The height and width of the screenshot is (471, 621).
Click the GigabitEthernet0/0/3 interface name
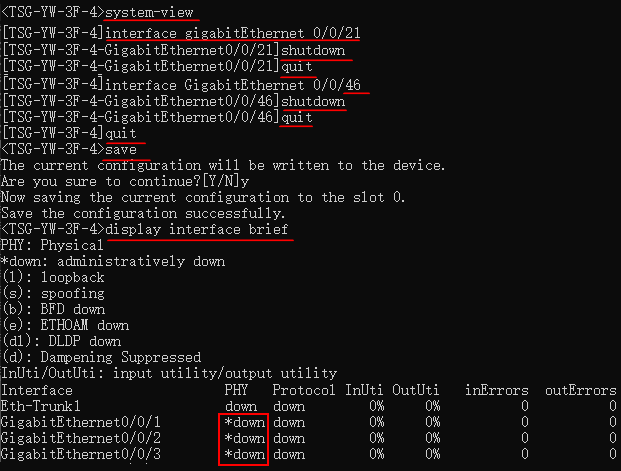(x=81, y=454)
